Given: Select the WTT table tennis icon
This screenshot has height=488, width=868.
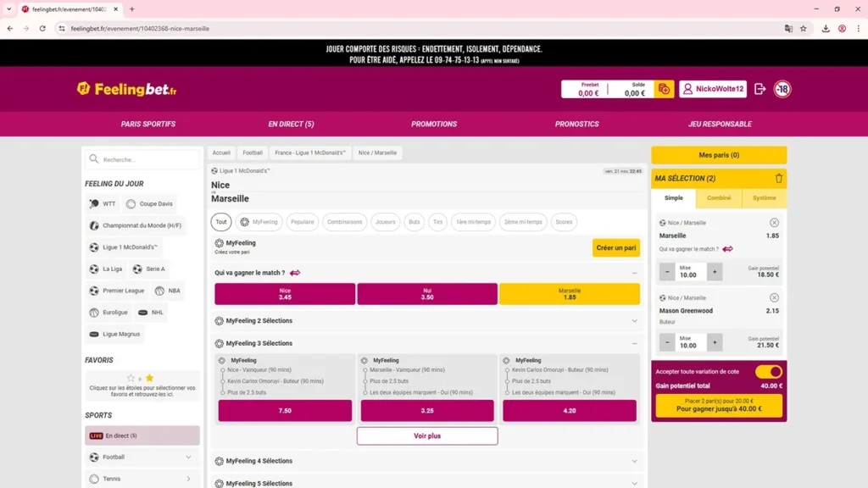Looking at the screenshot, I should 93,203.
